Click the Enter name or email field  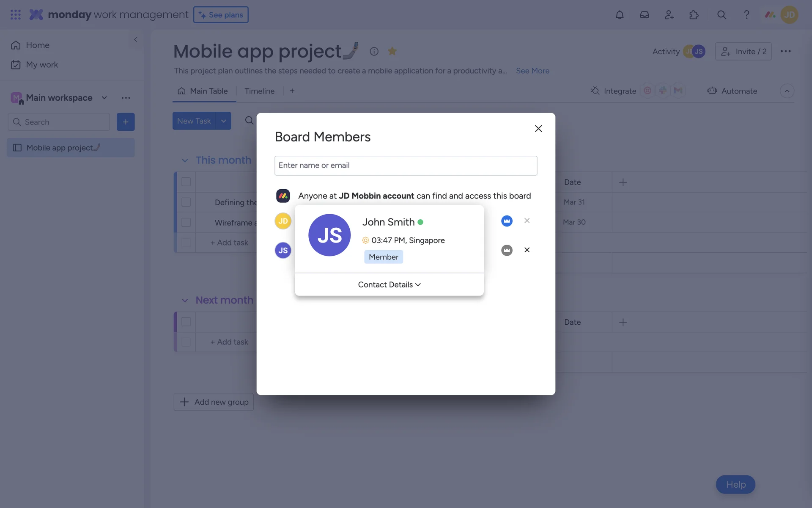click(x=406, y=166)
